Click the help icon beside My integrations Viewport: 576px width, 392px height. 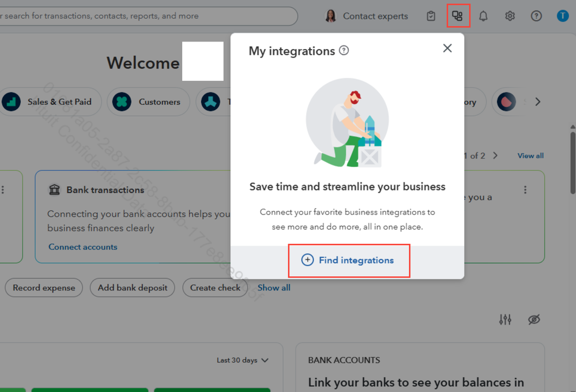point(344,50)
